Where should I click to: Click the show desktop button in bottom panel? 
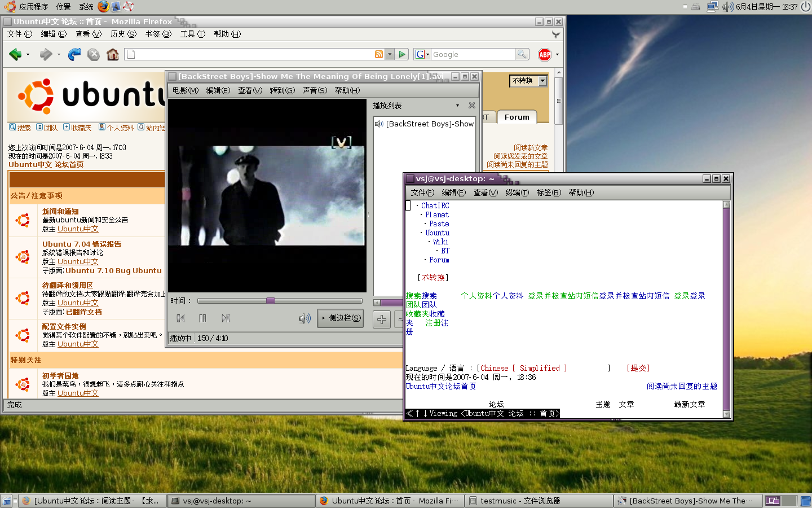[x=6, y=501]
